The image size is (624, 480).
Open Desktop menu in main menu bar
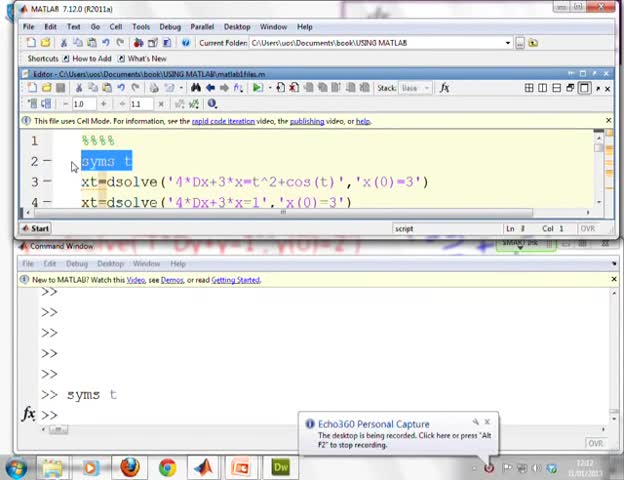[x=237, y=27]
